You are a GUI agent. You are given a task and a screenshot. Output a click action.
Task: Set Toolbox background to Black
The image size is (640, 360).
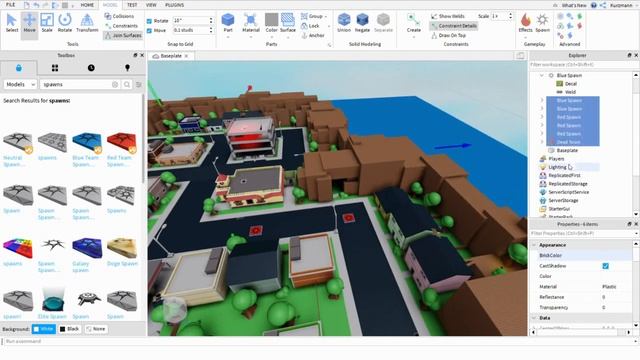pos(69,329)
